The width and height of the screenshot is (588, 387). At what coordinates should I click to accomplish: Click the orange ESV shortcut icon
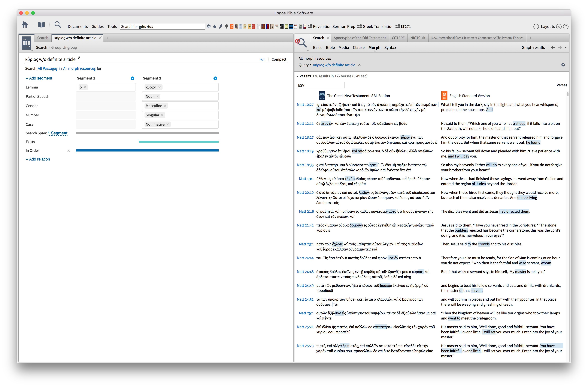232,26
